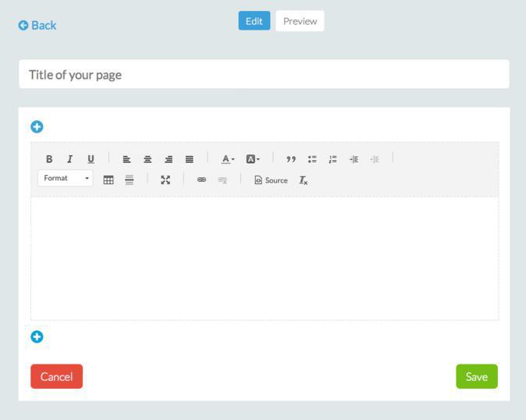This screenshot has height=420, width=526.
Task: Click the Save button
Action: [x=476, y=376]
